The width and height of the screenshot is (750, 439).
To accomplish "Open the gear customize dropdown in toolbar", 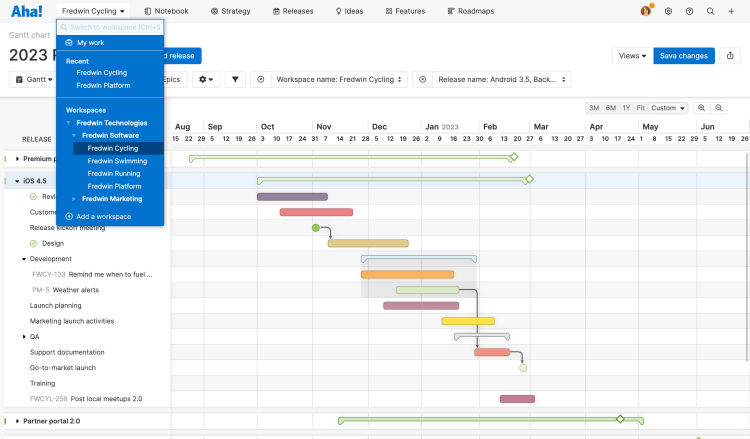I will pyautogui.click(x=206, y=79).
